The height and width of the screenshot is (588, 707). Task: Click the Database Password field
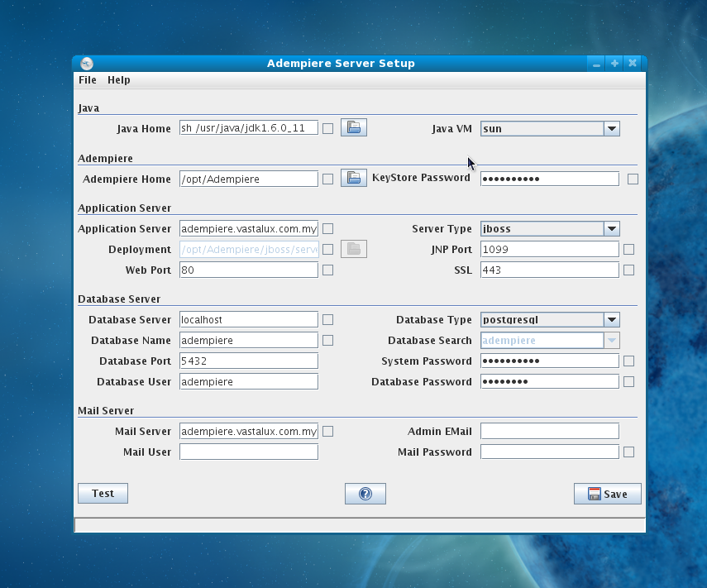coord(550,381)
